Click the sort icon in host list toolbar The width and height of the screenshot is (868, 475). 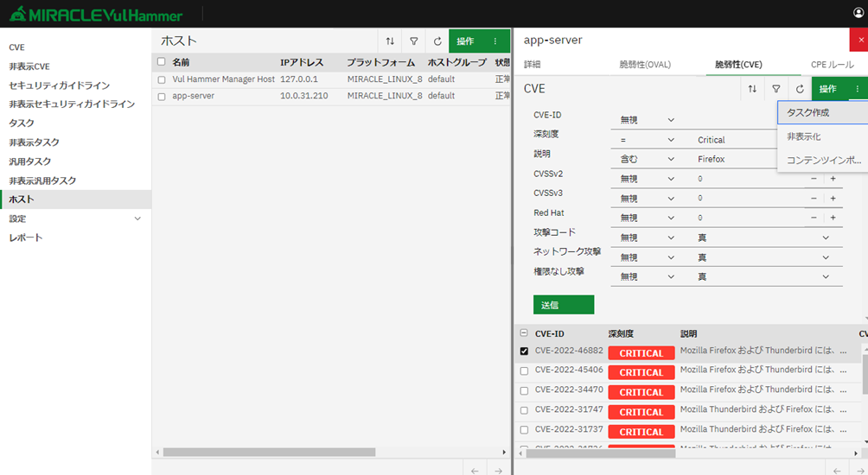click(390, 41)
